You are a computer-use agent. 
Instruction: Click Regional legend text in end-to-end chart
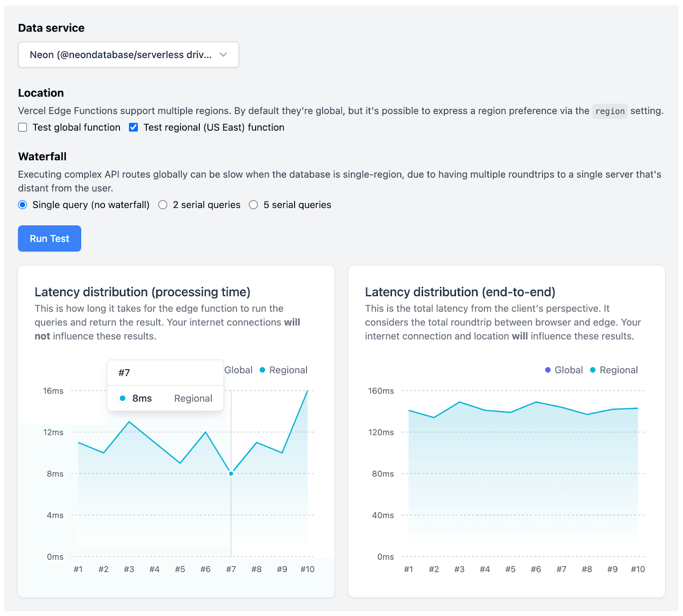pos(619,370)
